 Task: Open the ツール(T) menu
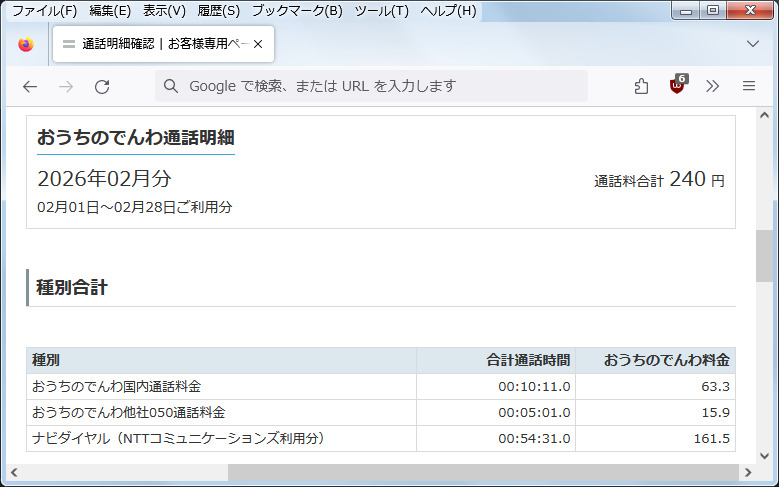381,11
